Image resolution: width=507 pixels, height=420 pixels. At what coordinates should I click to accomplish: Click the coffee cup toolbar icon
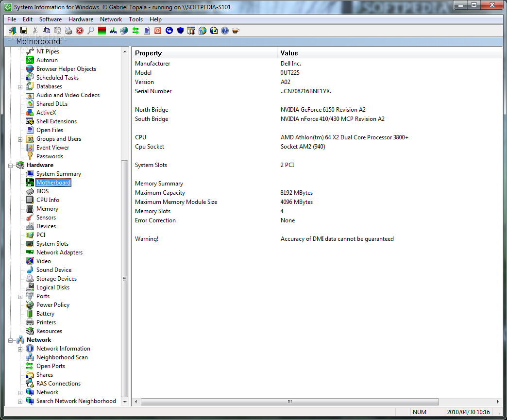(236, 31)
